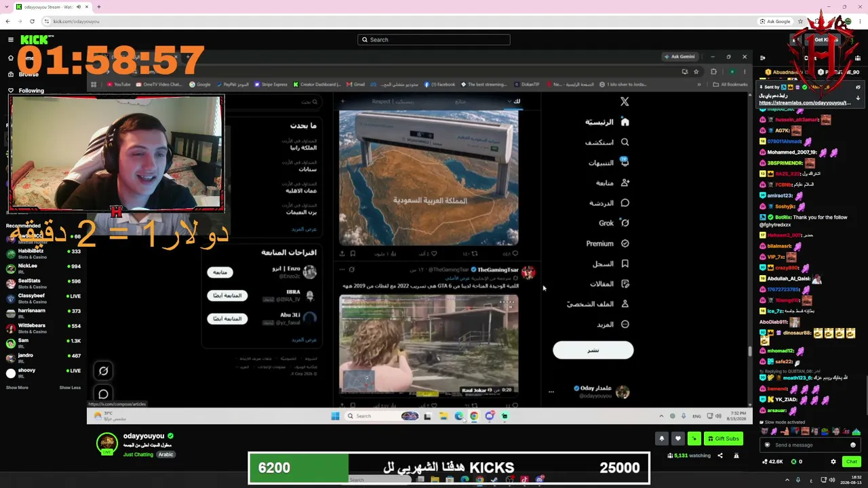This screenshot has width=868, height=488.
Task: Click the Ask Google lens button
Action: click(x=775, y=21)
